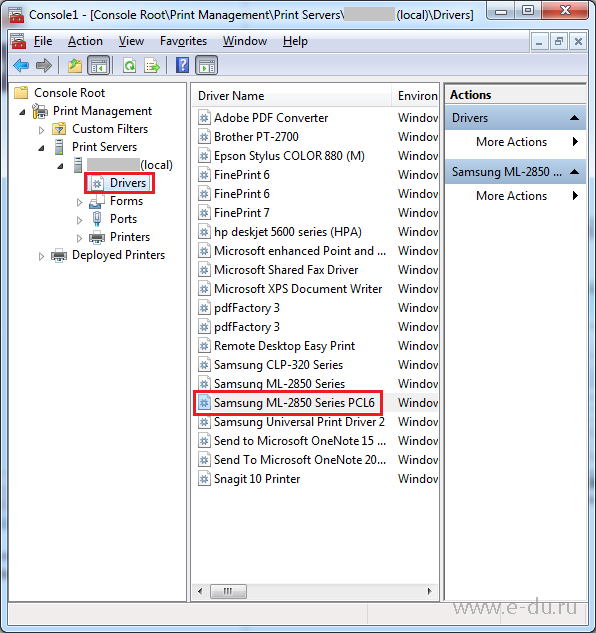This screenshot has height=633, width=596.
Task: Open the File menu
Action: coord(43,41)
